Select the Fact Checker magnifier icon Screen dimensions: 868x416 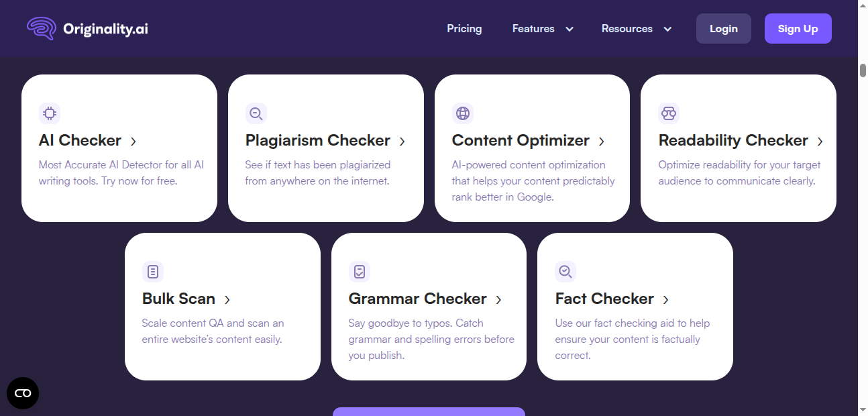(x=565, y=272)
